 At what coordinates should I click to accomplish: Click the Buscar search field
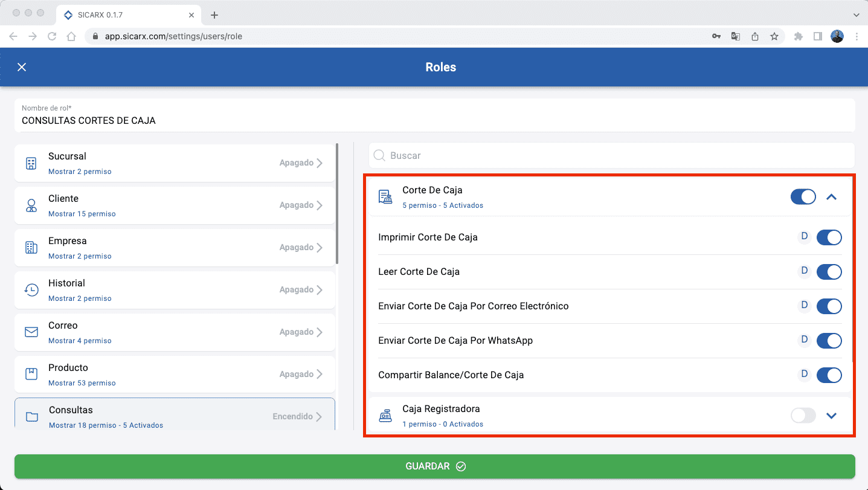611,156
